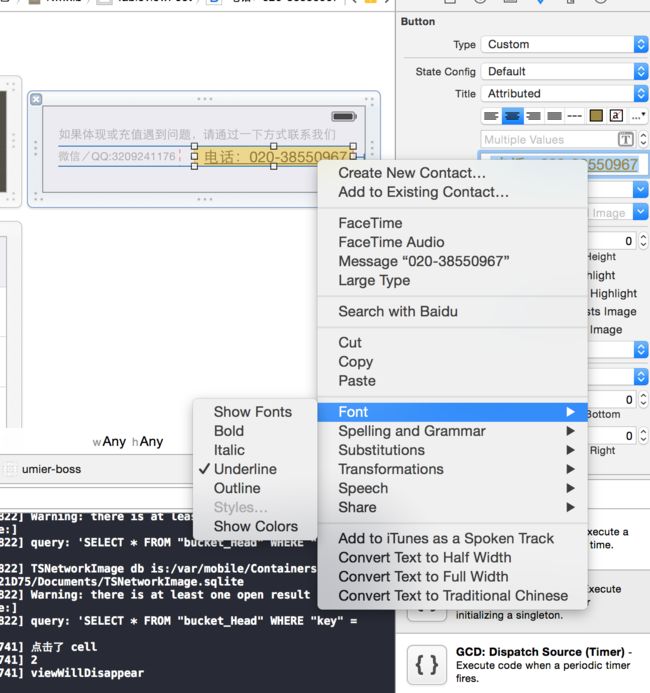This screenshot has width=650, height=693.
Task: Step the top inset stepper showing 0
Action: pos(643,241)
